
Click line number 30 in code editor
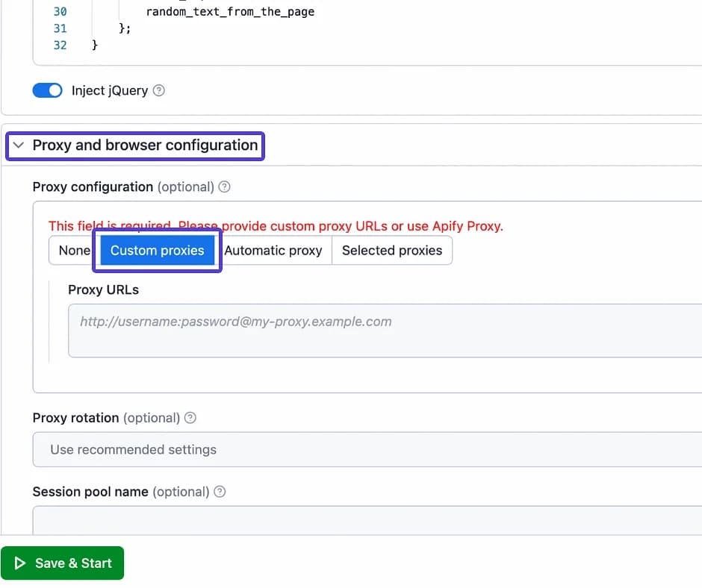[60, 12]
